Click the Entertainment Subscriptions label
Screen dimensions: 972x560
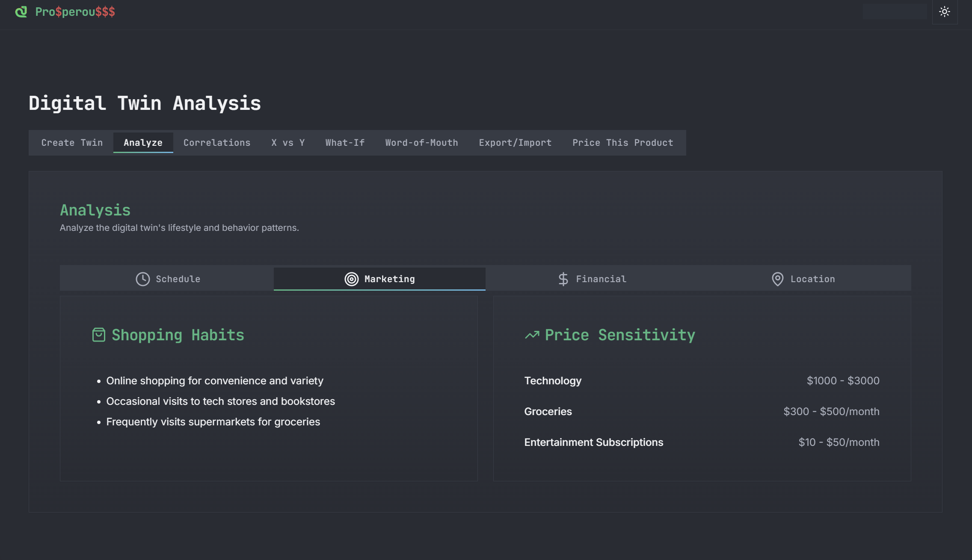pyautogui.click(x=593, y=442)
